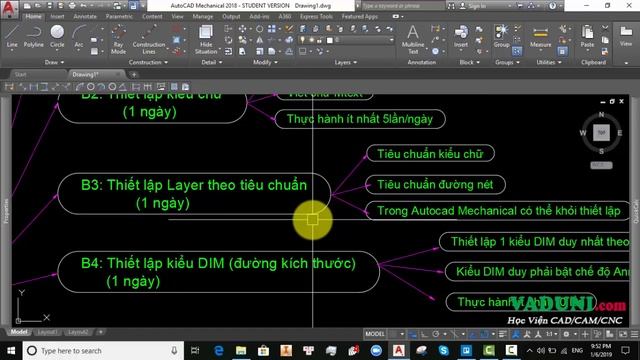Expand the Construction panel dropdown
The image size is (640, 360).
click(148, 62)
